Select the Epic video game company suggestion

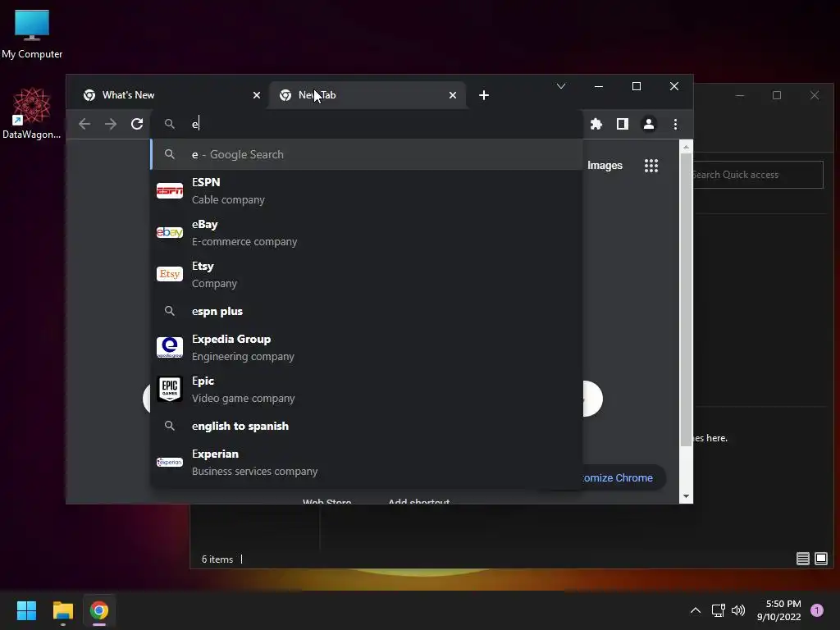coord(367,389)
